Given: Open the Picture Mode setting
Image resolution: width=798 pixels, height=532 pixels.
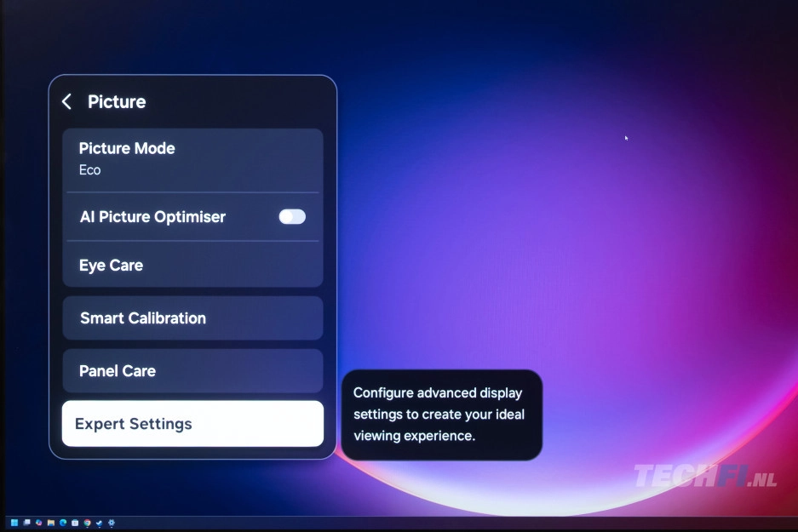Looking at the screenshot, I should [x=192, y=160].
